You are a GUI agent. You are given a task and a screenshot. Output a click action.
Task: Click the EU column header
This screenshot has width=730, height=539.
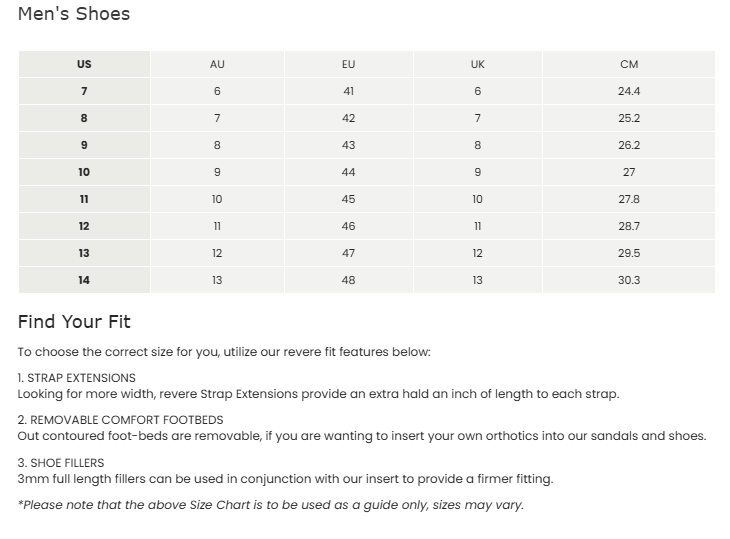(348, 64)
